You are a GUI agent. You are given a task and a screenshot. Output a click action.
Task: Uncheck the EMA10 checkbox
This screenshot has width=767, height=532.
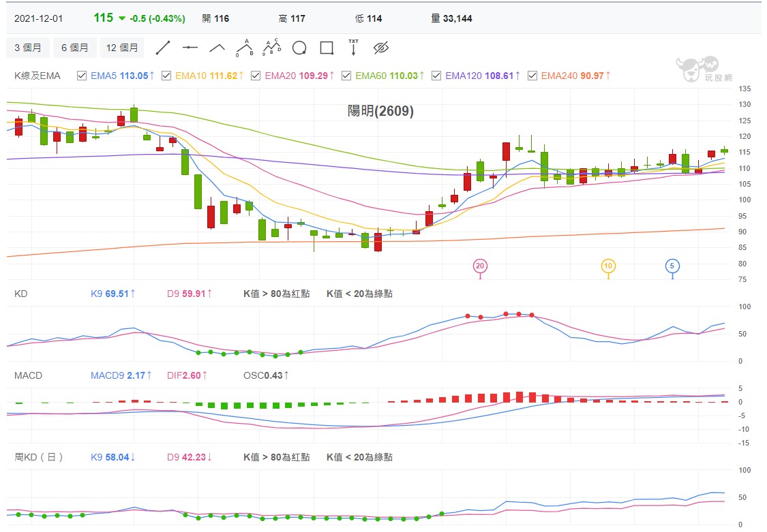tap(166, 76)
